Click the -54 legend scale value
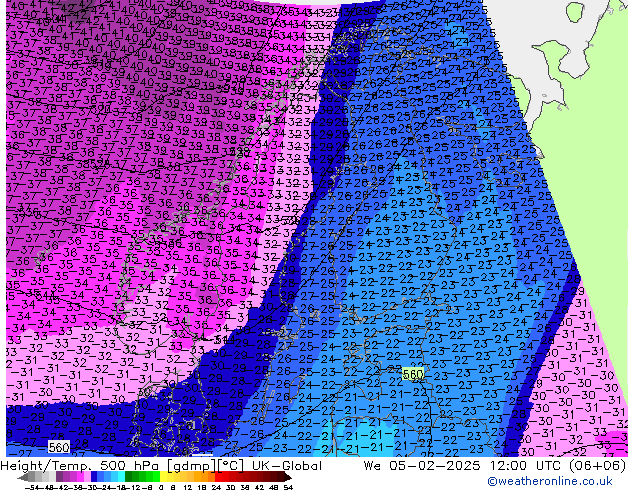Screen dimensions: 634x490 [32, 488]
